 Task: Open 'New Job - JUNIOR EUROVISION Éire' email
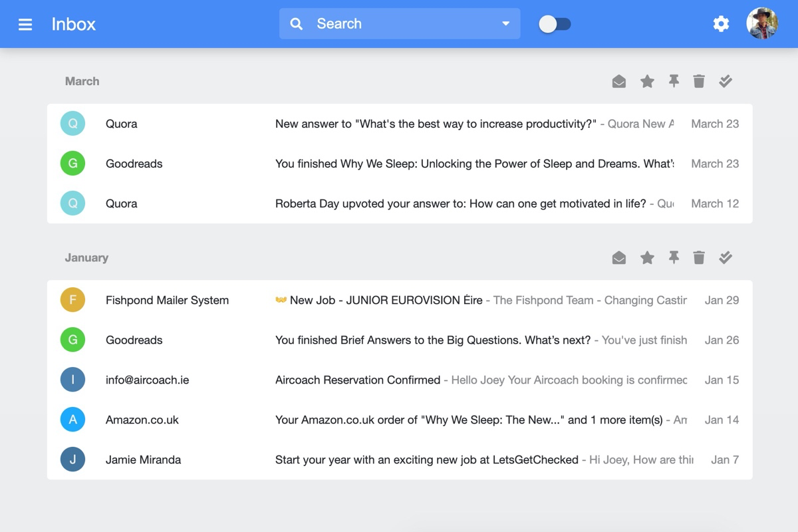click(x=400, y=300)
